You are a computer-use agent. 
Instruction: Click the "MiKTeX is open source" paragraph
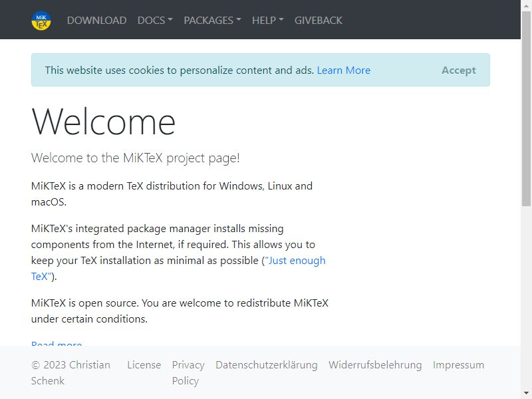(x=180, y=311)
